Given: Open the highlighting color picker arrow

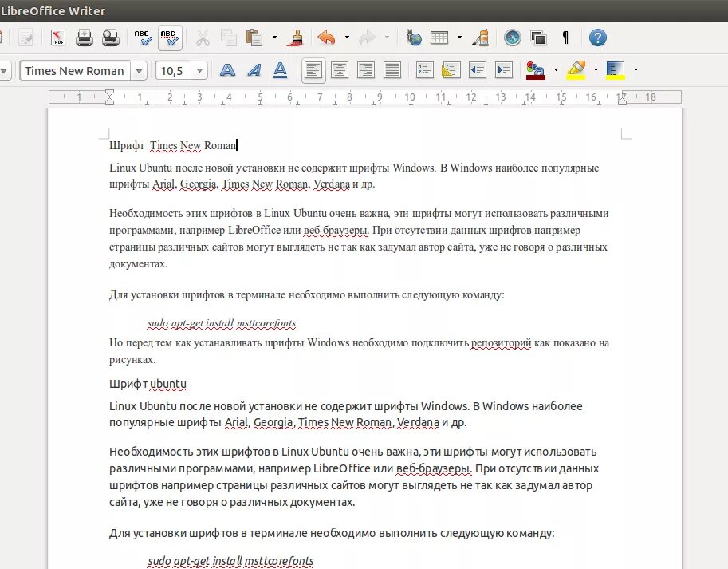Looking at the screenshot, I should [x=596, y=70].
